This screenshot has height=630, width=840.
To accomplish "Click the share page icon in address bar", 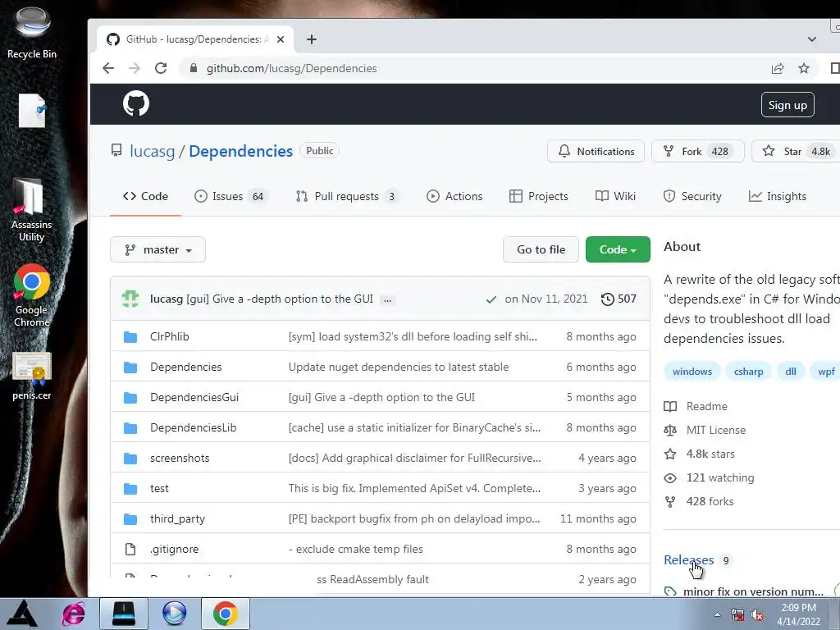I will click(778, 68).
